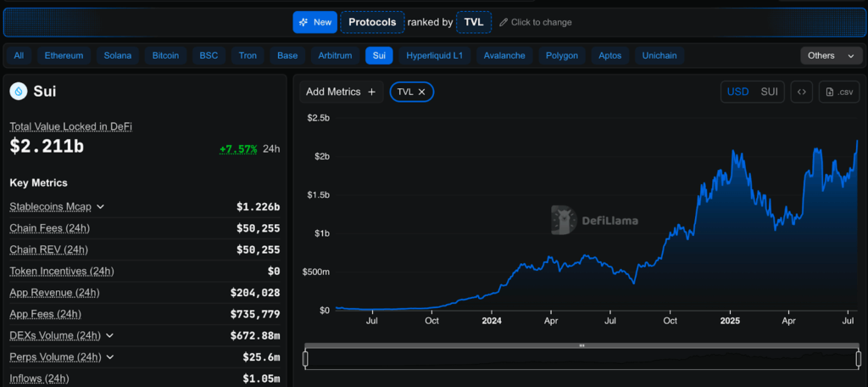Select the BSC chain tab
Screen dimensions: 868x387
[209, 55]
